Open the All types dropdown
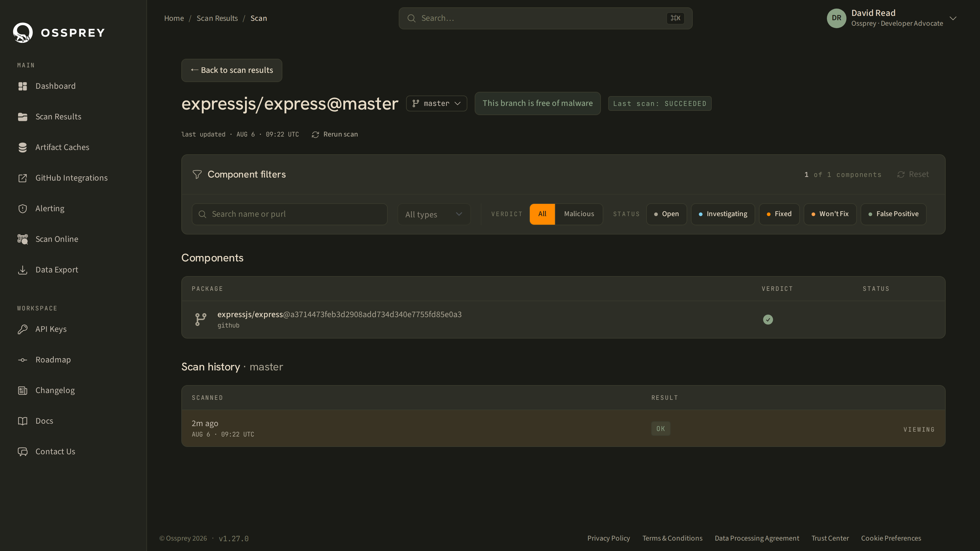The width and height of the screenshot is (980, 551). 434,214
